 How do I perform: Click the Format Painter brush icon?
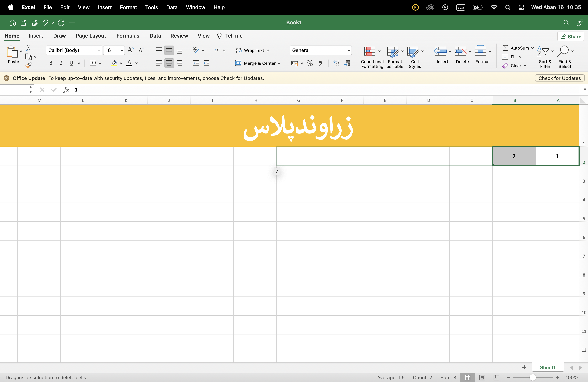pos(28,65)
